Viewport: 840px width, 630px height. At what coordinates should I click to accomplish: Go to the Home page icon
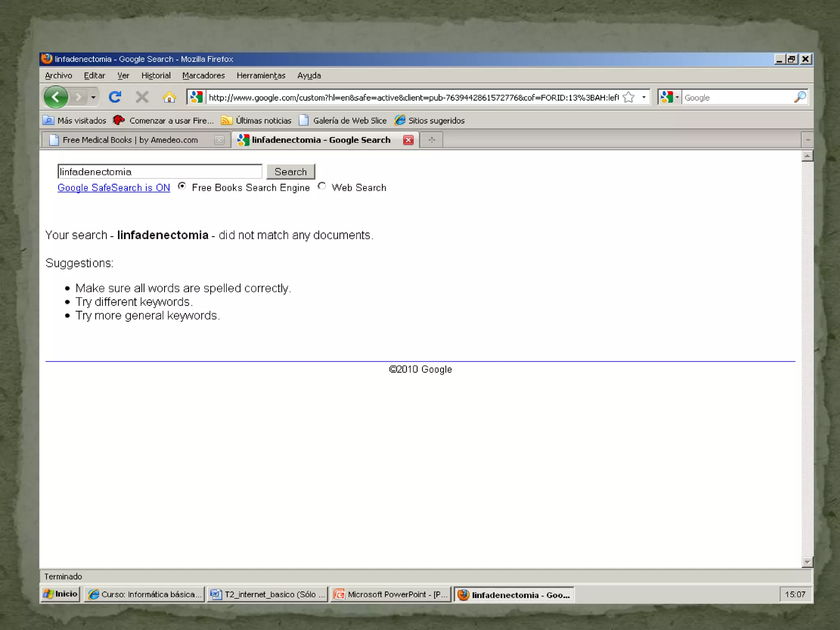click(x=169, y=97)
